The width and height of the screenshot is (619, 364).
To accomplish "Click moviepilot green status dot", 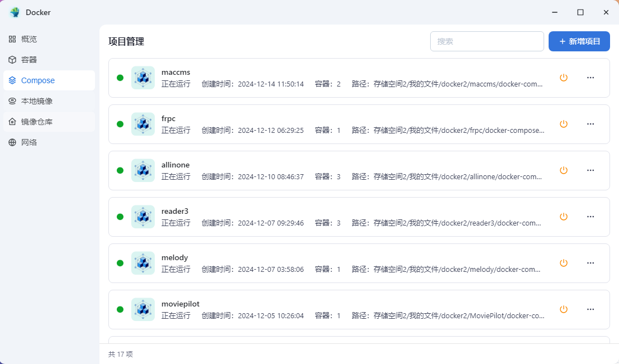I will [x=121, y=309].
